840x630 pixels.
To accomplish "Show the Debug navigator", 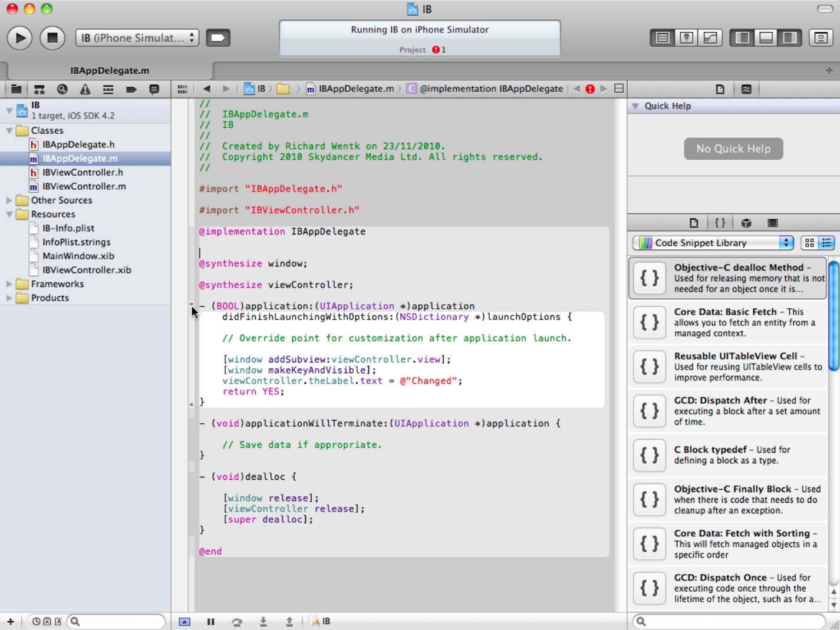I will (x=108, y=89).
